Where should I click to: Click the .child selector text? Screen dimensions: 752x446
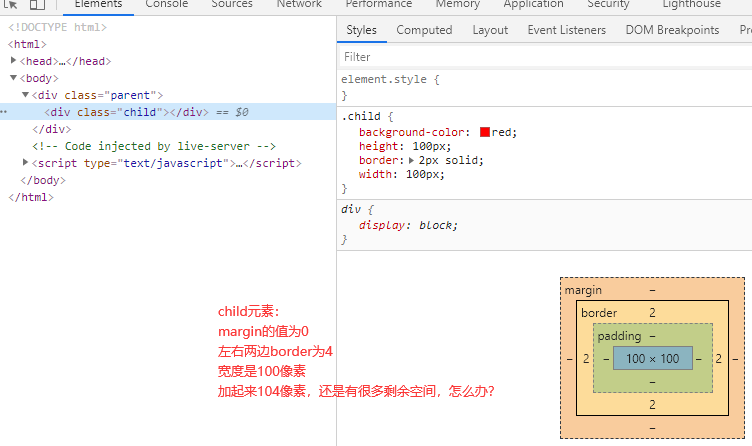pos(361,116)
